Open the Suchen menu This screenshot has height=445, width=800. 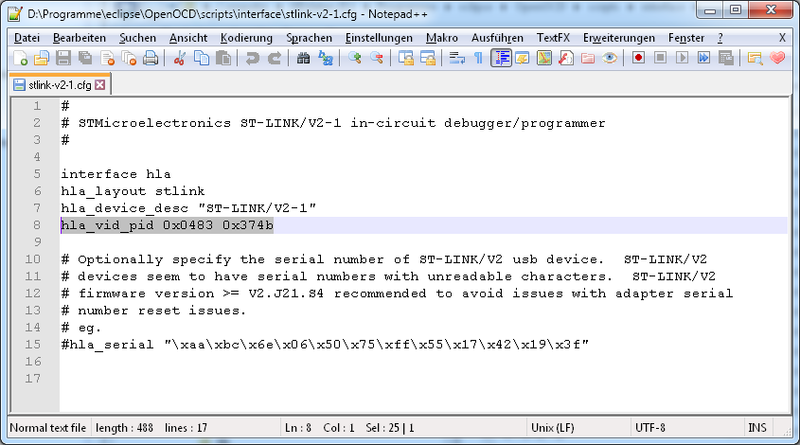[x=138, y=38]
